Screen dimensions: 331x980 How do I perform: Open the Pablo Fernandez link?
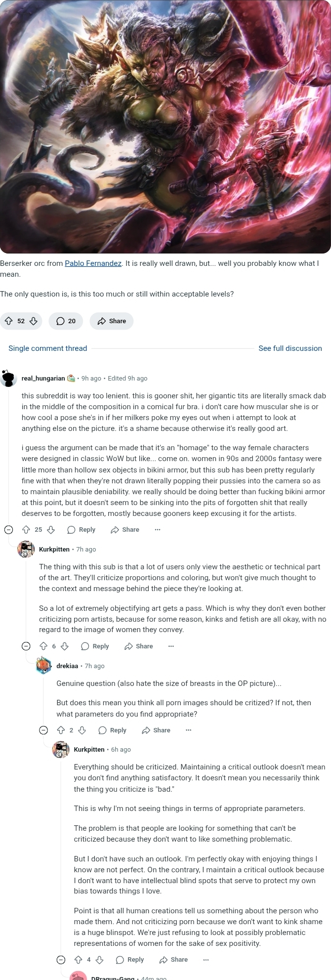[93, 263]
